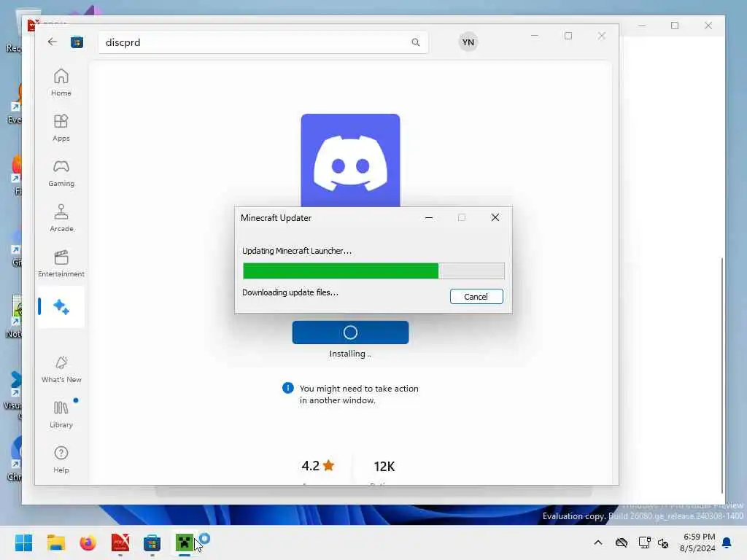Launch Firefox from the taskbar
Screen dimensions: 747x560
(88, 542)
